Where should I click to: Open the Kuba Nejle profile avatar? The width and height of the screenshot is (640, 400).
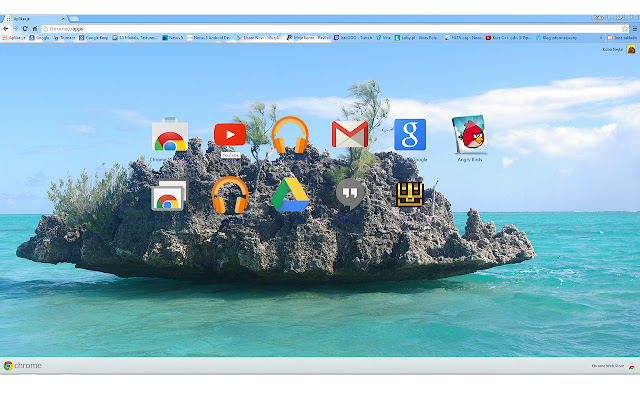(631, 49)
